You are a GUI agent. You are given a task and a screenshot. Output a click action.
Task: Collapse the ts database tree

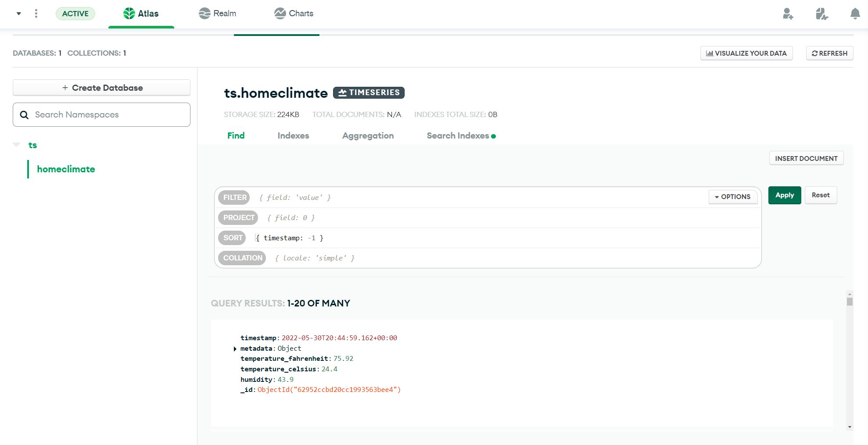pos(16,145)
